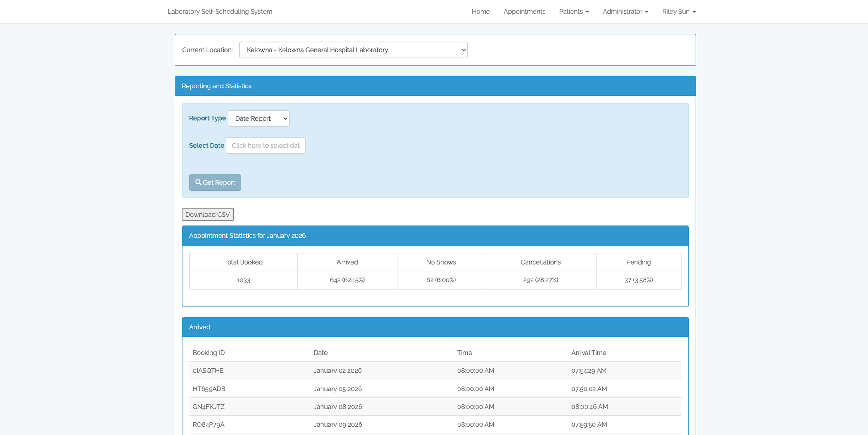Click No Shows stat 62 (6.00%)
Screen dimensions: 868x435
(x=441, y=280)
